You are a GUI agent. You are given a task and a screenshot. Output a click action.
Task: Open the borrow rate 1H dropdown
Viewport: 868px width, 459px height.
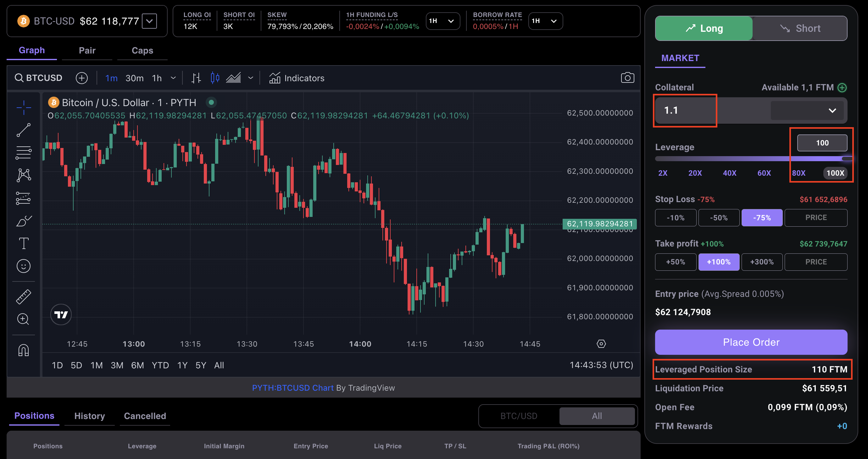pos(545,21)
